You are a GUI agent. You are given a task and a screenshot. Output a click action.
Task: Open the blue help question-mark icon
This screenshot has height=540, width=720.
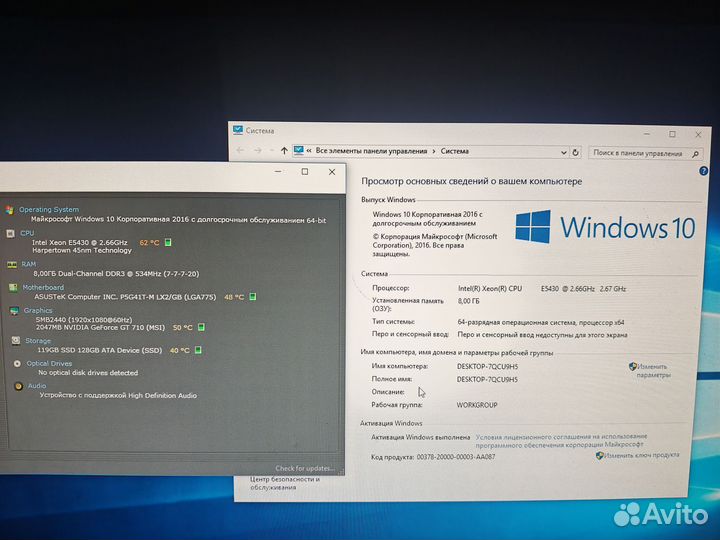coord(703,171)
